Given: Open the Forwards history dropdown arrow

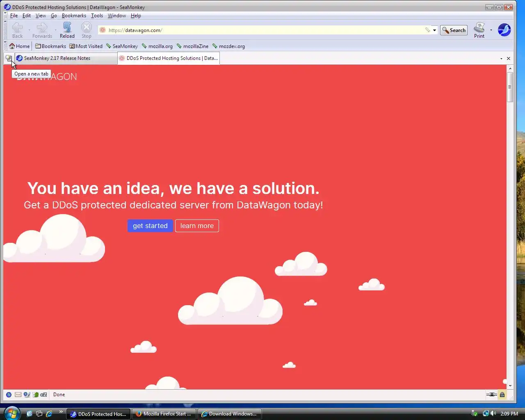Looking at the screenshot, I should (x=55, y=30).
